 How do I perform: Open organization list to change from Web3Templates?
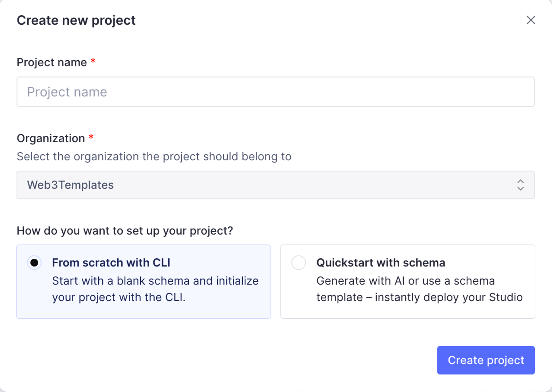(x=275, y=185)
